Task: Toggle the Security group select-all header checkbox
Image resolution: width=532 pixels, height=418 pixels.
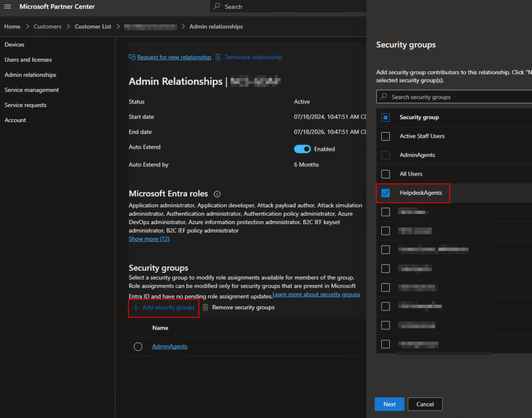Action: (385, 117)
